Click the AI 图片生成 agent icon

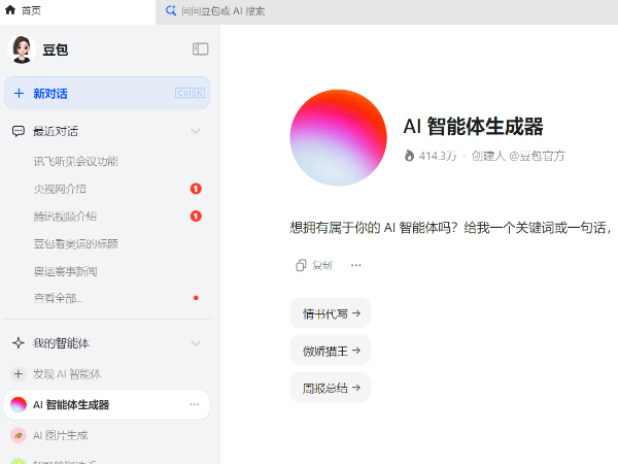pyautogui.click(x=18, y=435)
